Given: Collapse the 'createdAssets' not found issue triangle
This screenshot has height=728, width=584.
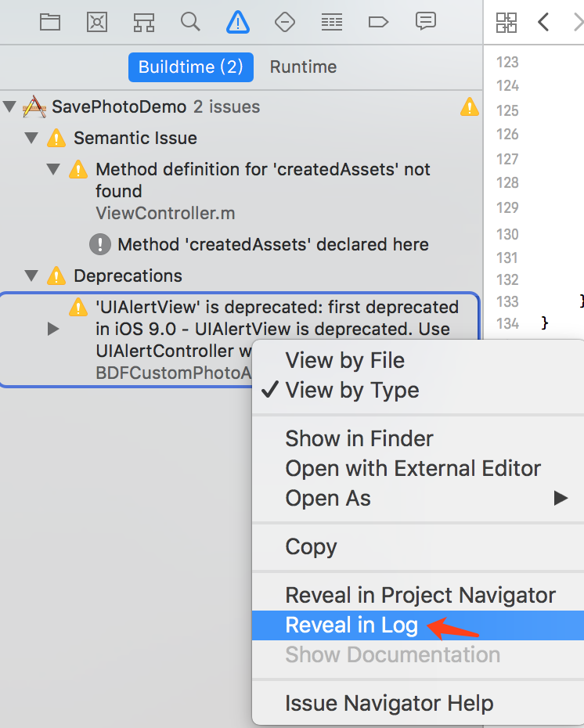Looking at the screenshot, I should pos(53,169).
